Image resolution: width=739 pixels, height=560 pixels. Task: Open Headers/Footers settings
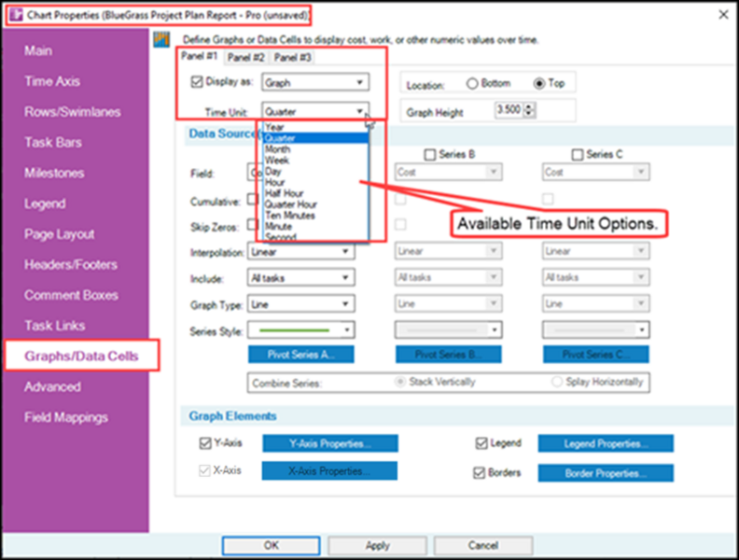coord(71,264)
